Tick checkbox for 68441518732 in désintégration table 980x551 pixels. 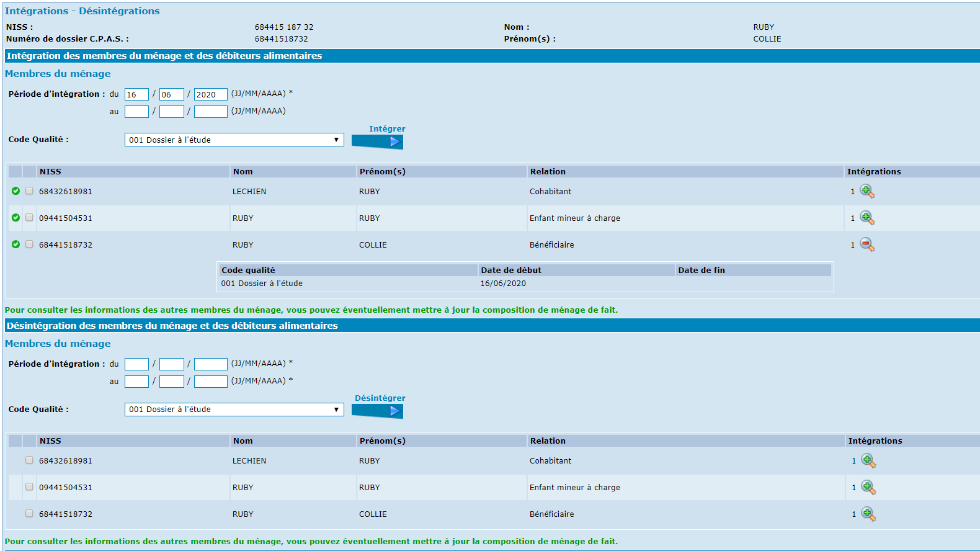(29, 514)
